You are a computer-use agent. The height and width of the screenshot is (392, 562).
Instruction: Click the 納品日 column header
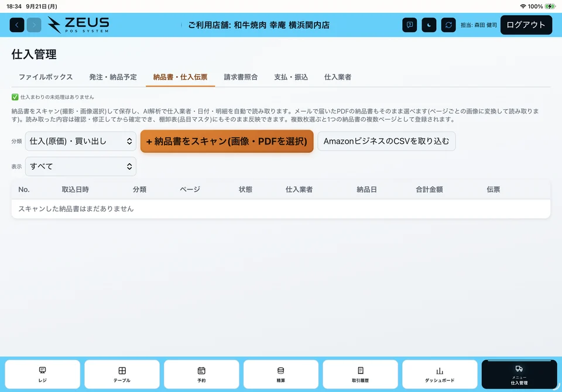click(366, 190)
